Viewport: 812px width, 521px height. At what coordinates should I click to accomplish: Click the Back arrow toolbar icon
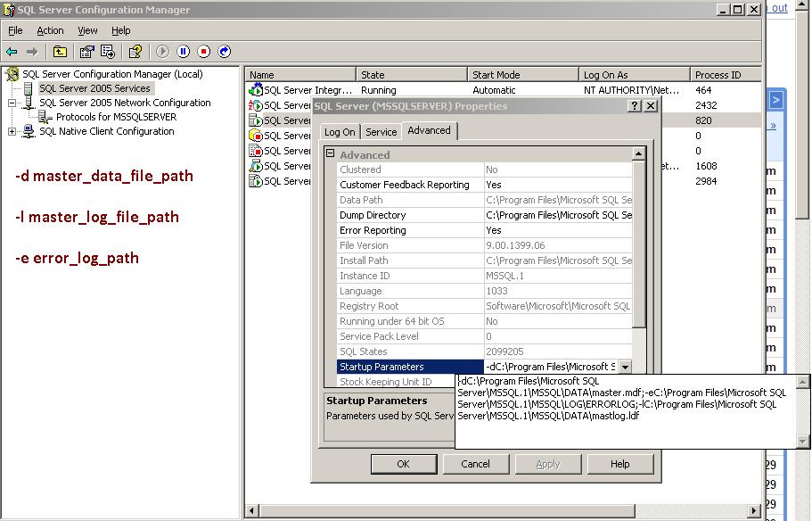(x=12, y=52)
